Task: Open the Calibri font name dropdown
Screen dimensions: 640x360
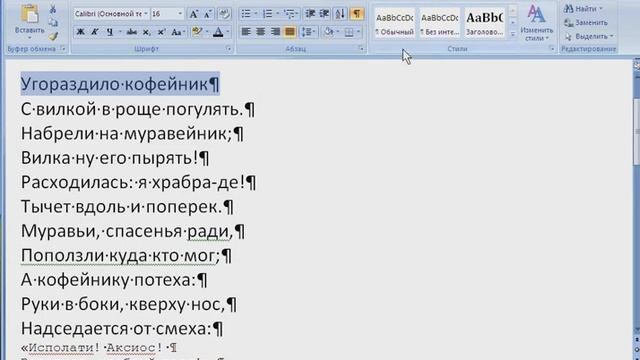Action: [146, 14]
